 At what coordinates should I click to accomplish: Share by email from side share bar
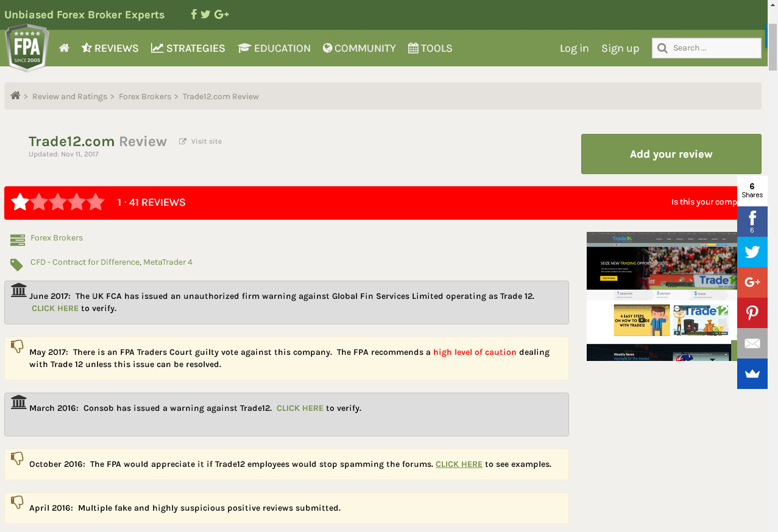(752, 343)
